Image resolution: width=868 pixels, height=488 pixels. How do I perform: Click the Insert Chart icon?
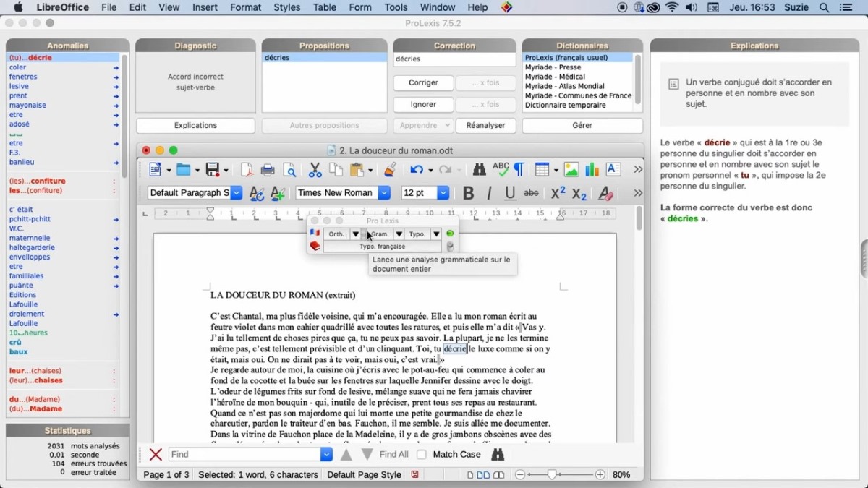click(592, 170)
